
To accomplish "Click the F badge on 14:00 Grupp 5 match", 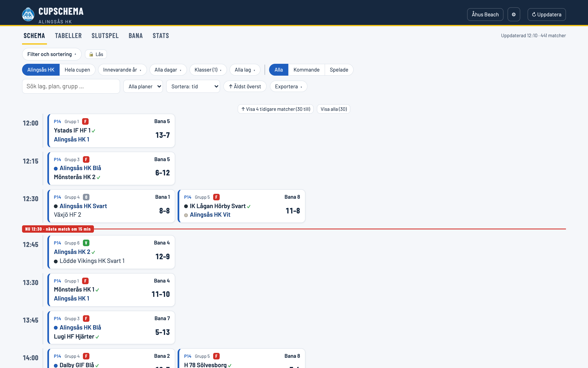I will (216, 356).
